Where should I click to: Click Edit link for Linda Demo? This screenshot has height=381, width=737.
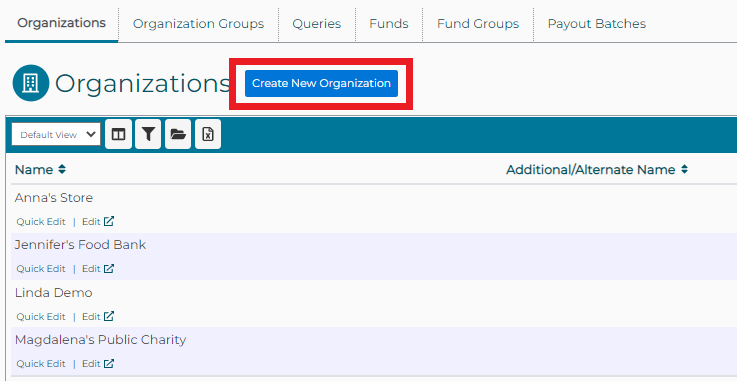[x=91, y=317]
